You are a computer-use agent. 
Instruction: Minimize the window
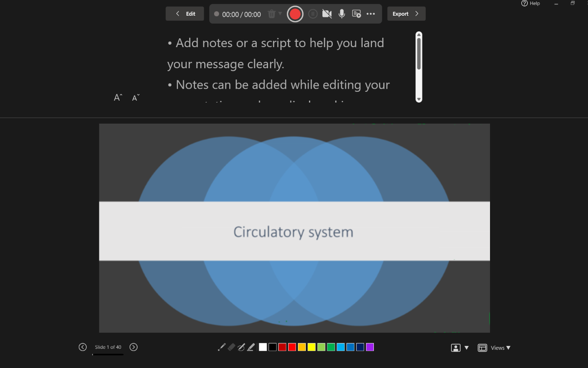click(556, 3)
